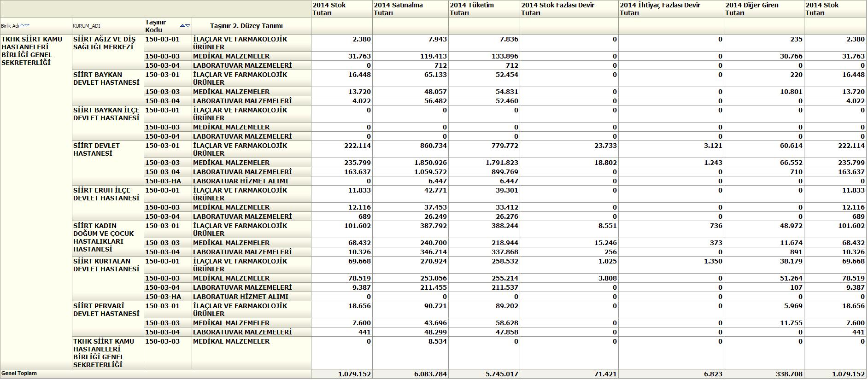Select the satınalma value 1.059.572
Screen dimensions: 868x380
click(430, 172)
